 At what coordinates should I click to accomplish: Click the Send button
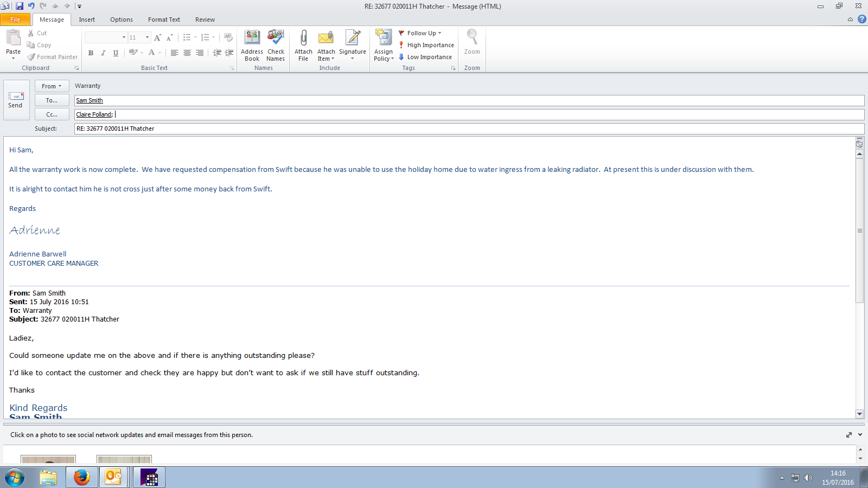coord(15,100)
